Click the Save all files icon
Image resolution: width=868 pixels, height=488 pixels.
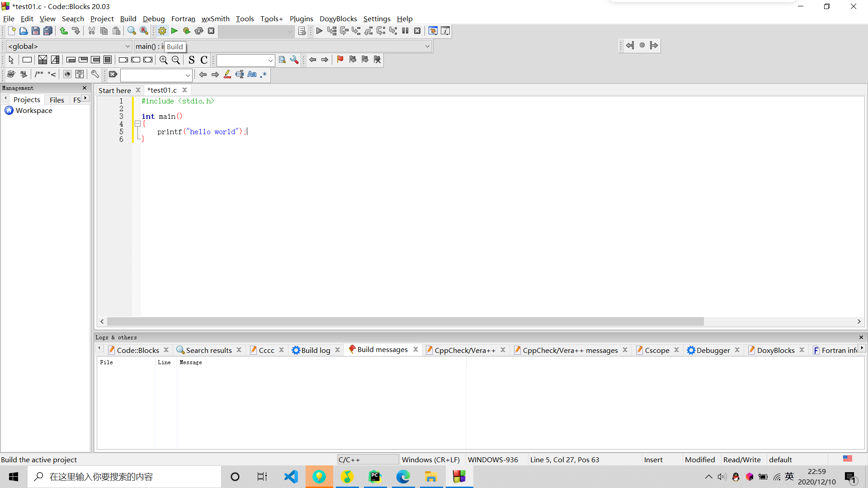pyautogui.click(x=48, y=31)
